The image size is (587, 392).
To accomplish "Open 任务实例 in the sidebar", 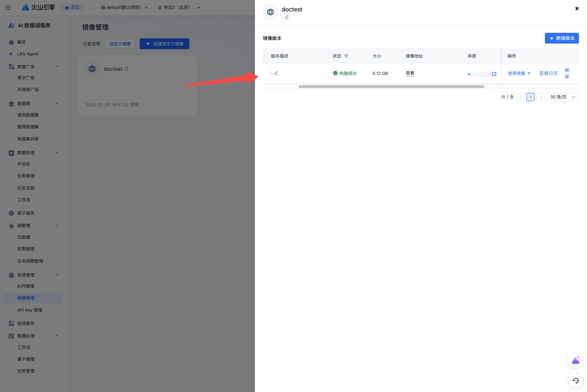I will pos(26,188).
